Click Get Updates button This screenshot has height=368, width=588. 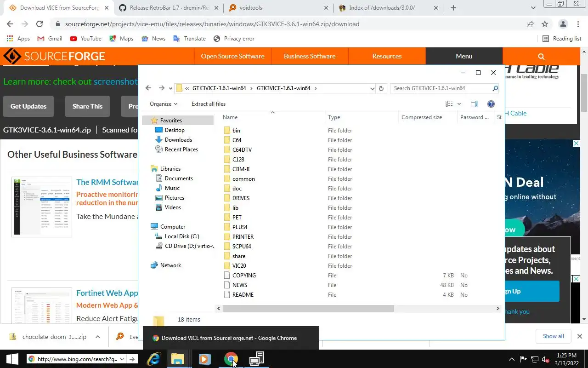pos(28,106)
